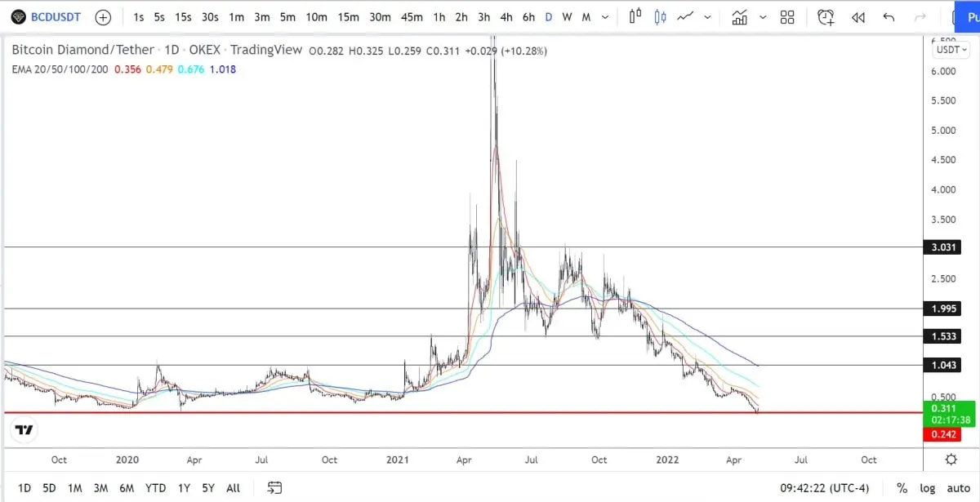Add symbol with the plus circle icon
Viewport: 980px width, 502px height.
pyautogui.click(x=103, y=16)
